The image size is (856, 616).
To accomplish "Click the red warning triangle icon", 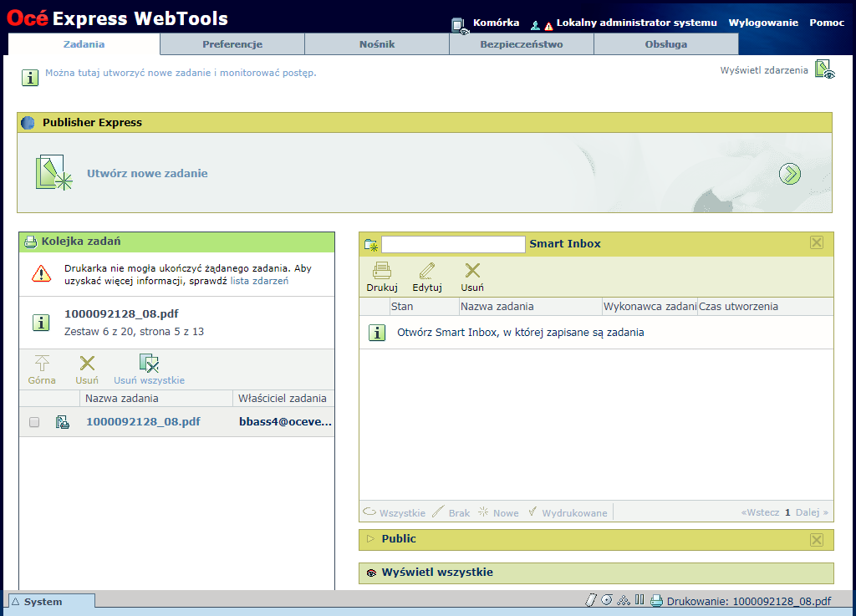I will (x=42, y=274).
